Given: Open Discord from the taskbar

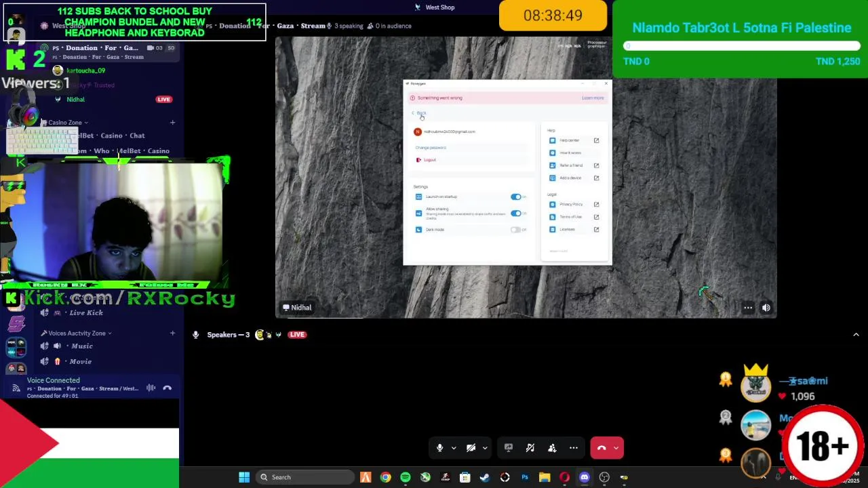Looking at the screenshot, I should (x=585, y=477).
